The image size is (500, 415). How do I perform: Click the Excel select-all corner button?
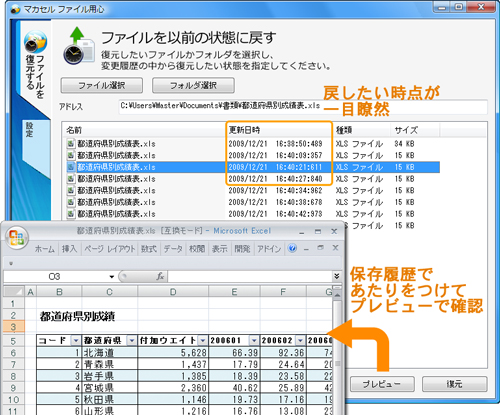tap(14, 292)
